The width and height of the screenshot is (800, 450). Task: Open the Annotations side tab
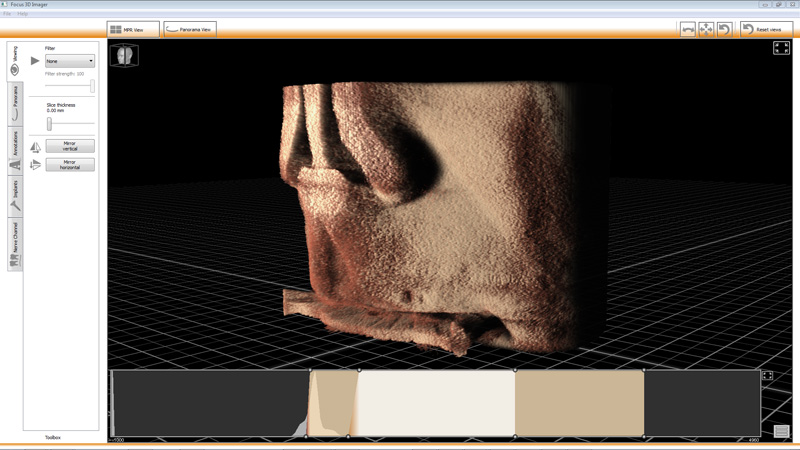(15, 152)
